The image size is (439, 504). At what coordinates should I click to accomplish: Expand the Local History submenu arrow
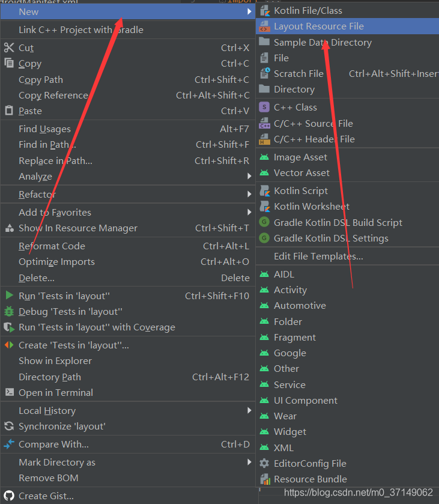[249, 410]
